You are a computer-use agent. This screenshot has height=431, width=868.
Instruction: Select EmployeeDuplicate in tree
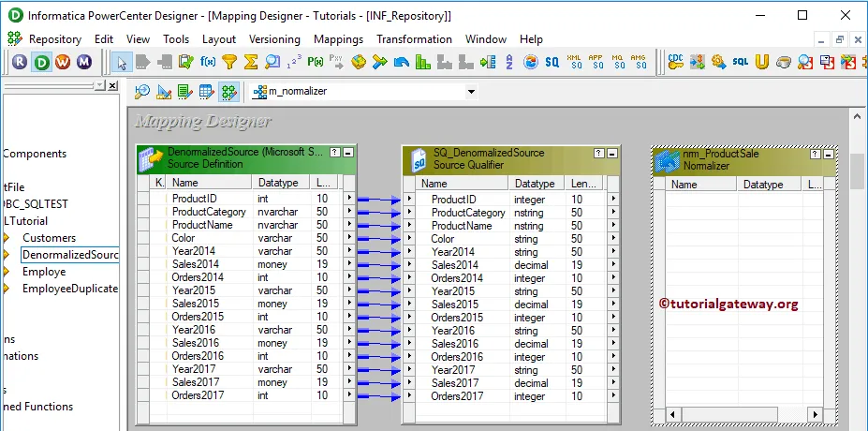69,289
